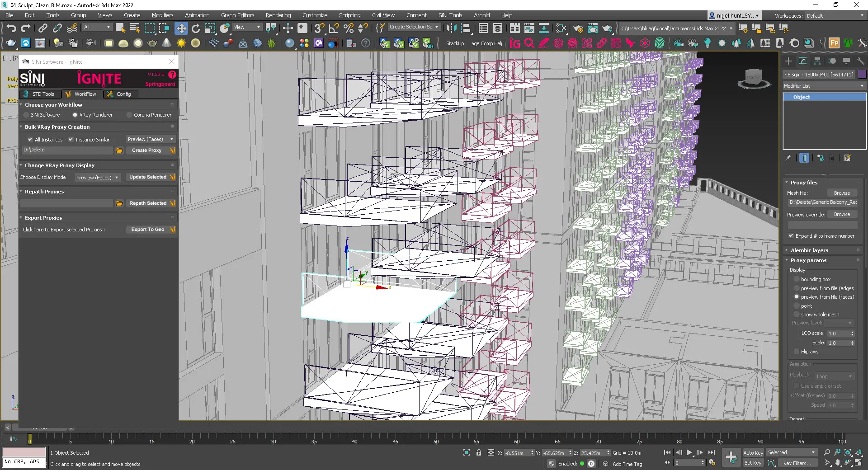Toggle Expand # to frame number checkbox
Image resolution: width=868 pixels, height=470 pixels.
coord(791,236)
